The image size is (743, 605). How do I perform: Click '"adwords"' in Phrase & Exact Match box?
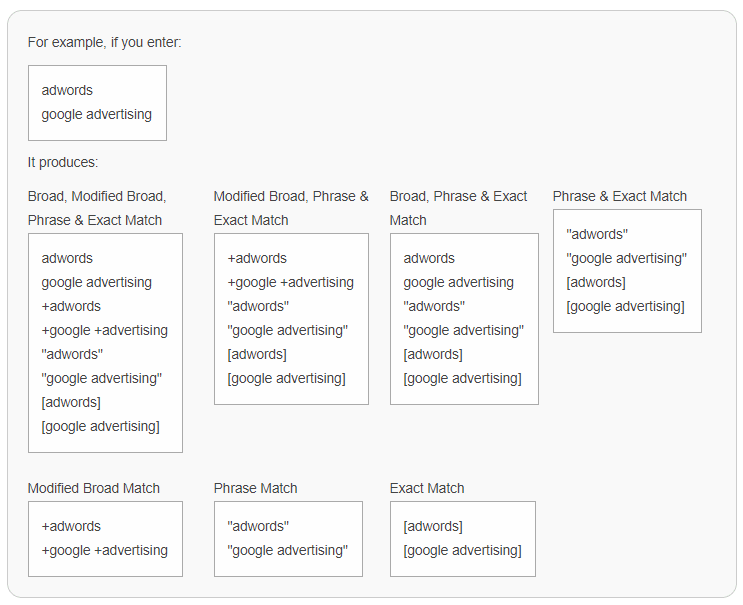click(597, 235)
